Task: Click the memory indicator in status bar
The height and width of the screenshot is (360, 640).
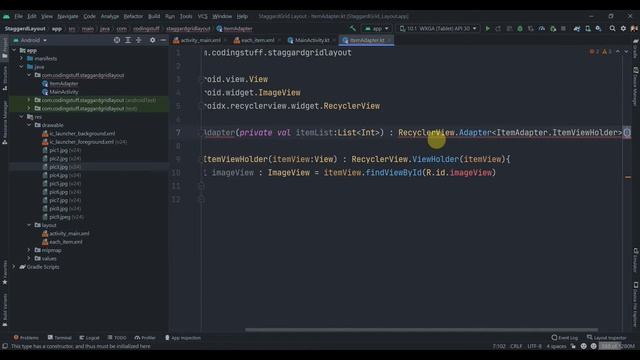Action: (616, 346)
